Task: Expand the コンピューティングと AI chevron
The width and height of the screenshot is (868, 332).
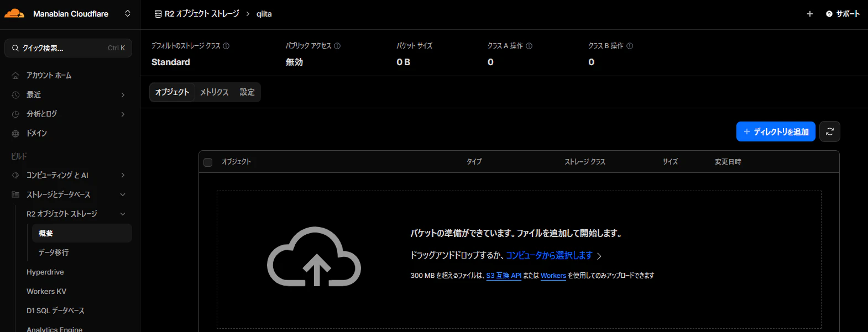Action: pos(123,175)
